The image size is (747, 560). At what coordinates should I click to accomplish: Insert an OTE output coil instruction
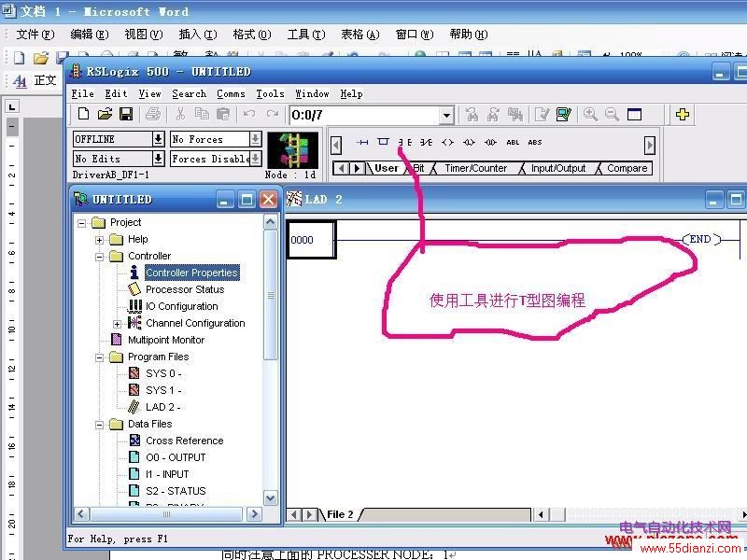tap(447, 142)
